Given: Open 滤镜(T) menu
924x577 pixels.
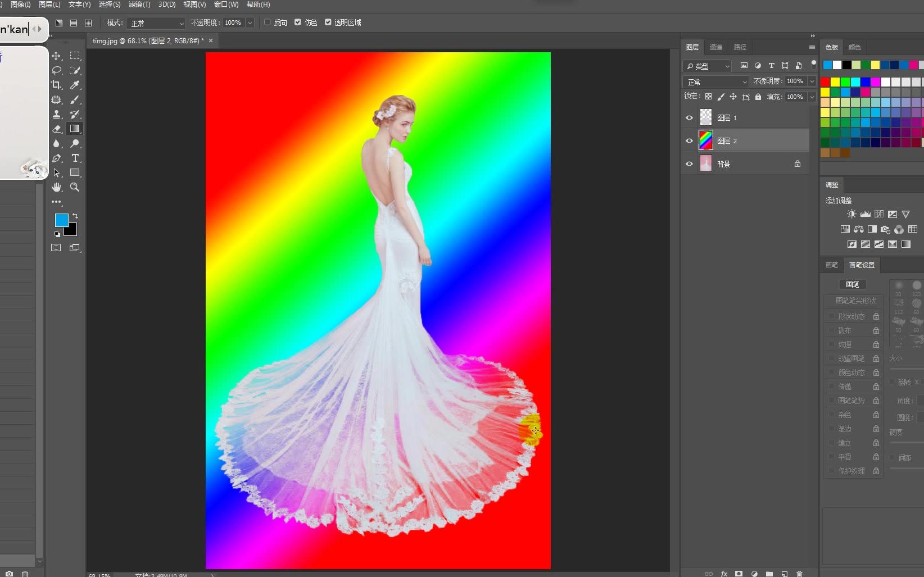Looking at the screenshot, I should 139,4.
